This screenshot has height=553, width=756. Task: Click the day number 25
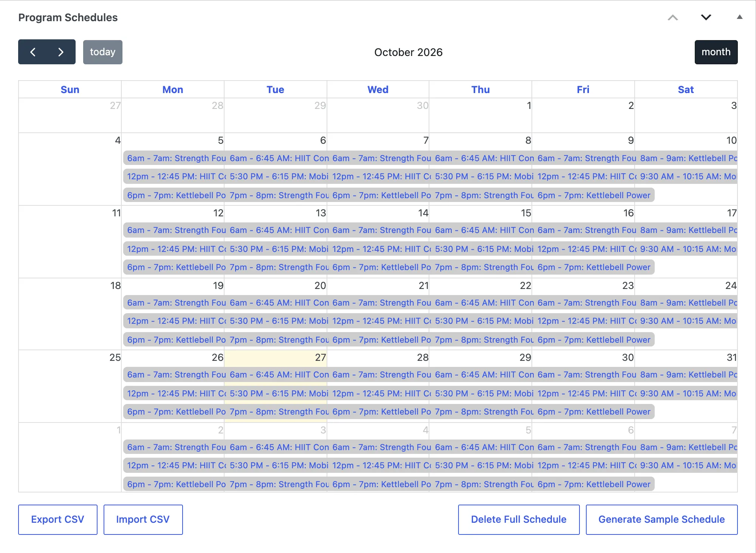click(115, 357)
